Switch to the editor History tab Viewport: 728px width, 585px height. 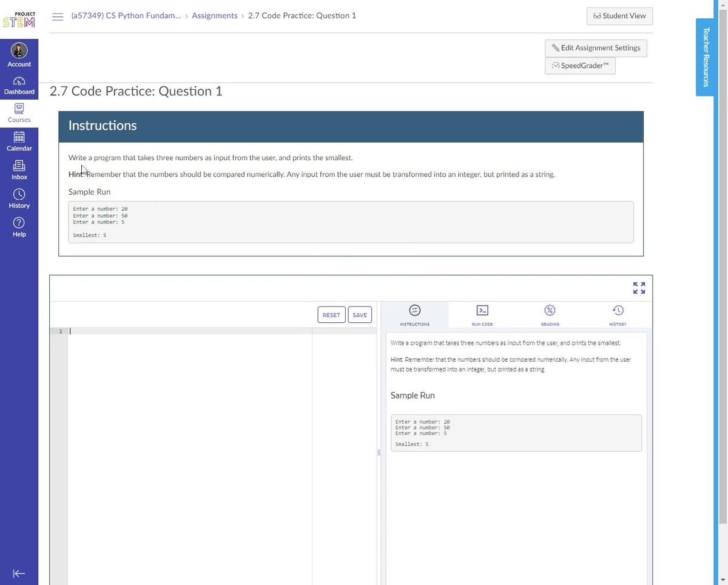point(618,315)
